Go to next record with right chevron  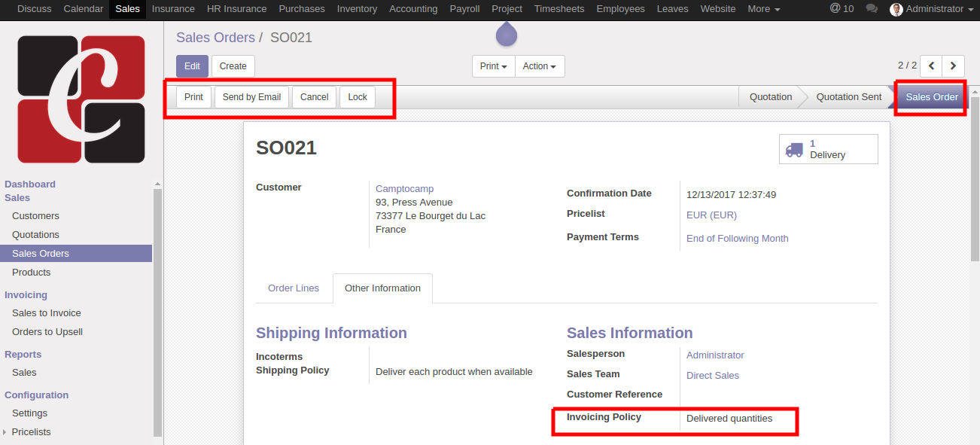pos(954,66)
